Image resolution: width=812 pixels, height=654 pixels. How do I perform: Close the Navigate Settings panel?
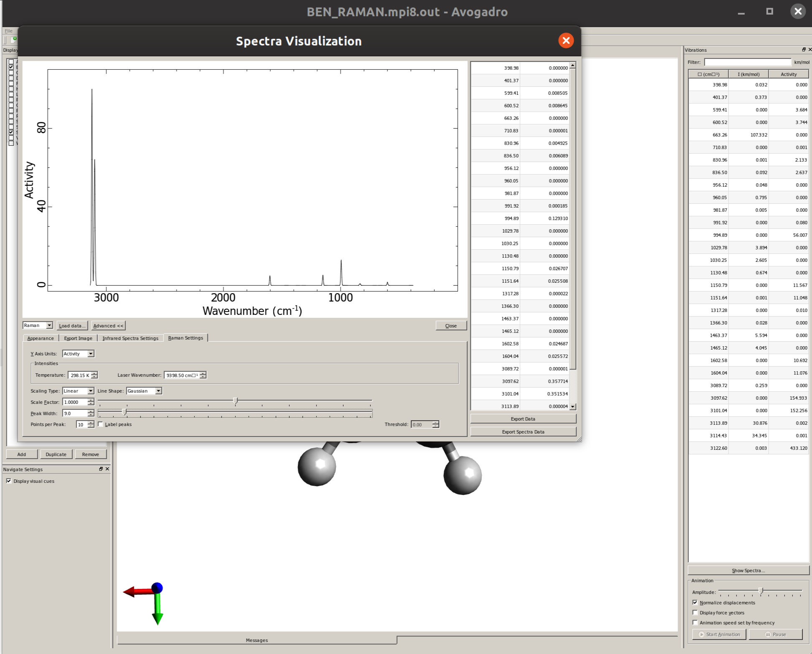[107, 469]
